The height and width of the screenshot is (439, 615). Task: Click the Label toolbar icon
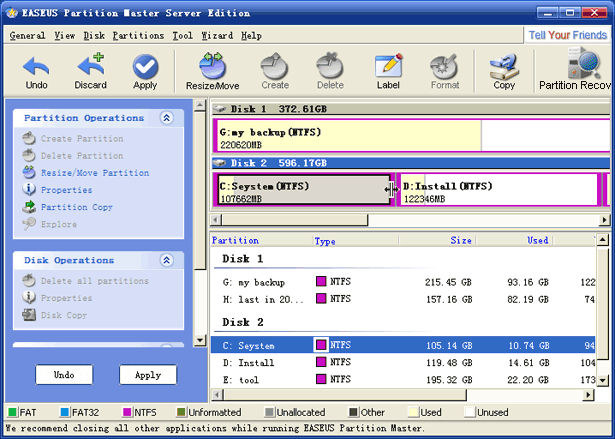pyautogui.click(x=388, y=71)
